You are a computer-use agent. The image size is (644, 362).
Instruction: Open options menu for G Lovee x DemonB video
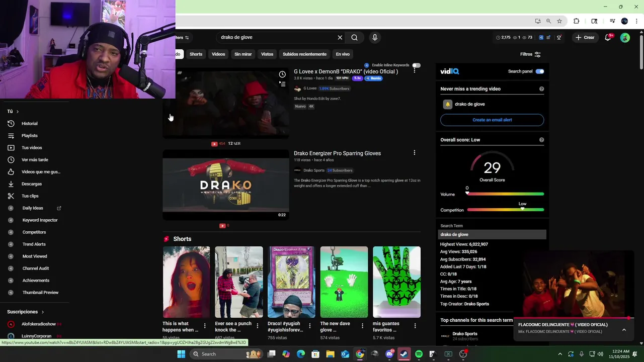click(414, 71)
